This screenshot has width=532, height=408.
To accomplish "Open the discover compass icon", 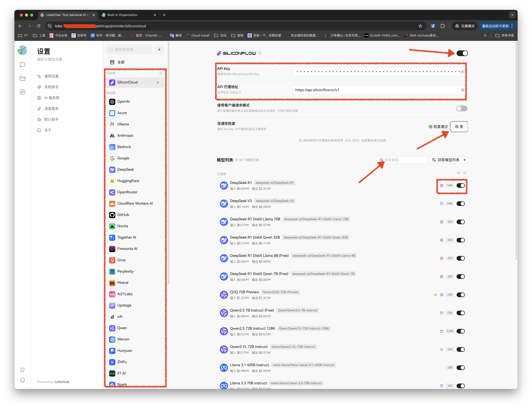I will click(x=22, y=92).
